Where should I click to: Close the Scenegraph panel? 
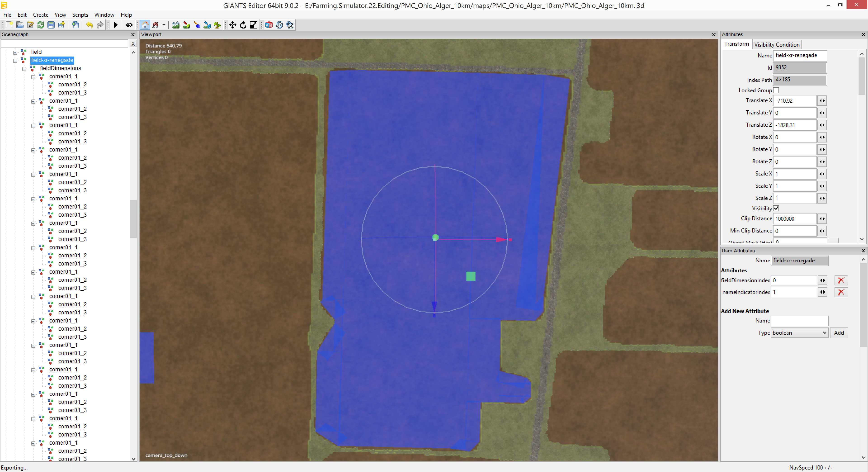pos(133,35)
